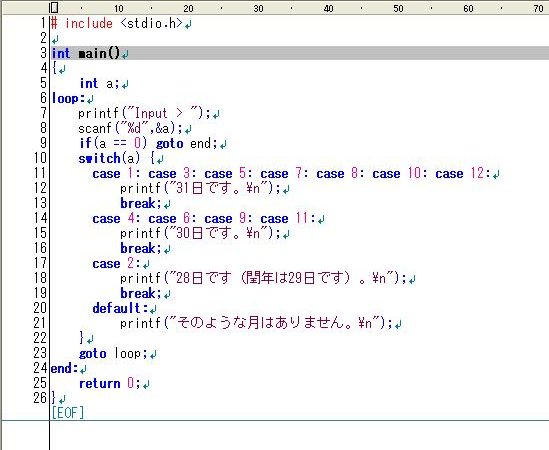Click printf "30日です。" statement
This screenshot has height=450, width=549.
point(200,233)
